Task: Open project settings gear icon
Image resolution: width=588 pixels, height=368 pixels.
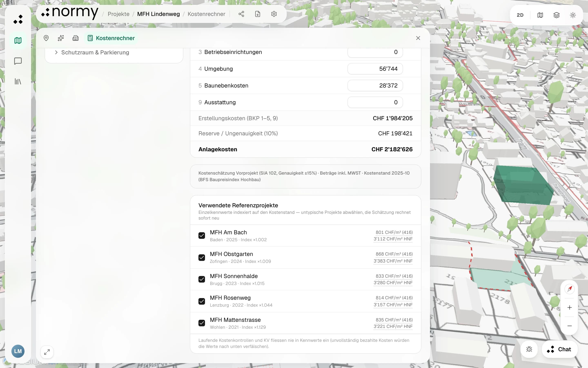Action: (x=274, y=14)
